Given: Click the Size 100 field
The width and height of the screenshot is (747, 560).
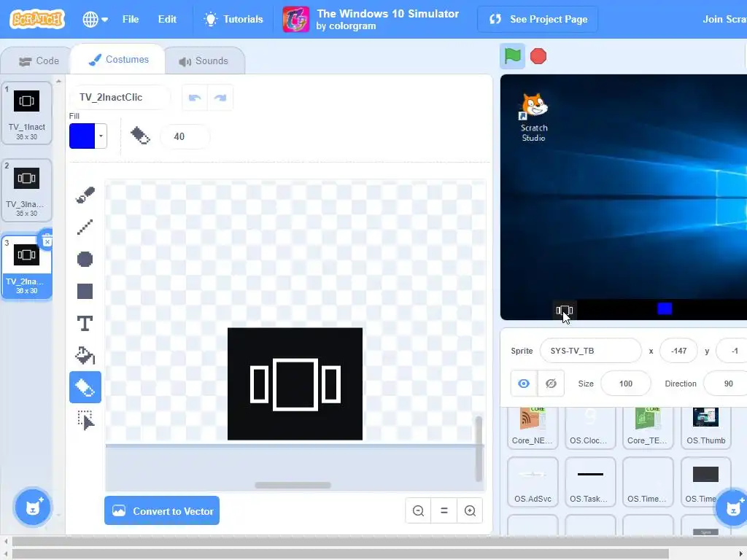Looking at the screenshot, I should tap(625, 384).
